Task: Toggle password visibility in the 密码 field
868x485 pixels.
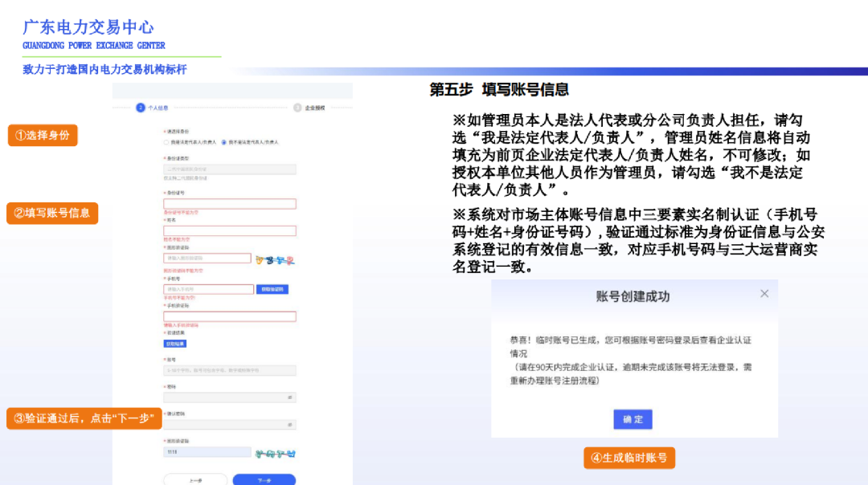Action: [x=290, y=397]
